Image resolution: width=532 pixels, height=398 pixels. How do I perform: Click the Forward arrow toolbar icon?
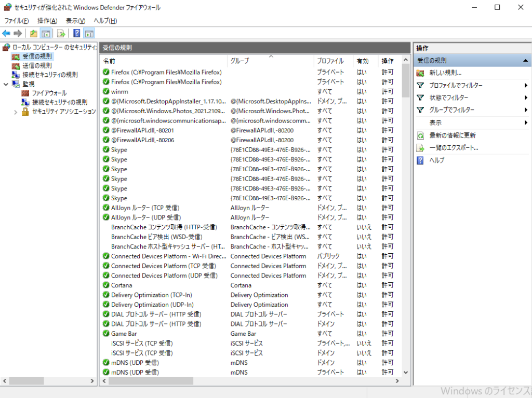point(18,33)
